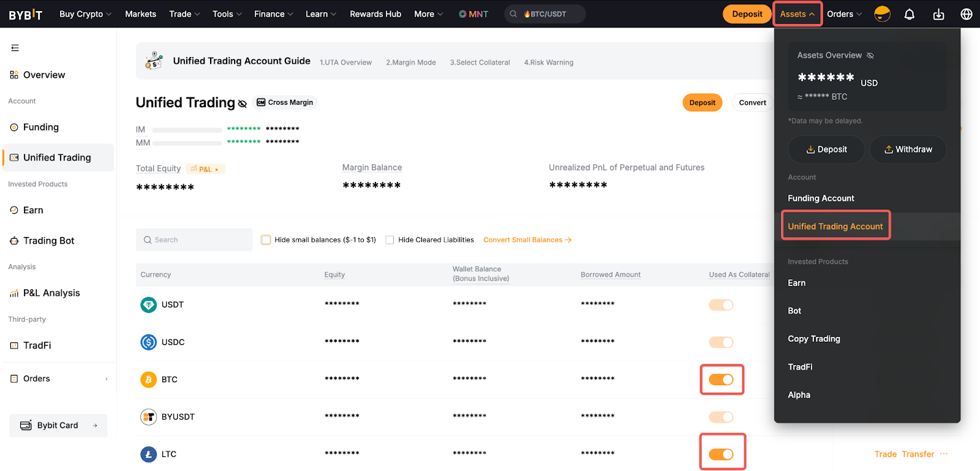
Task: Click the globe language icon
Action: [x=967, y=14]
